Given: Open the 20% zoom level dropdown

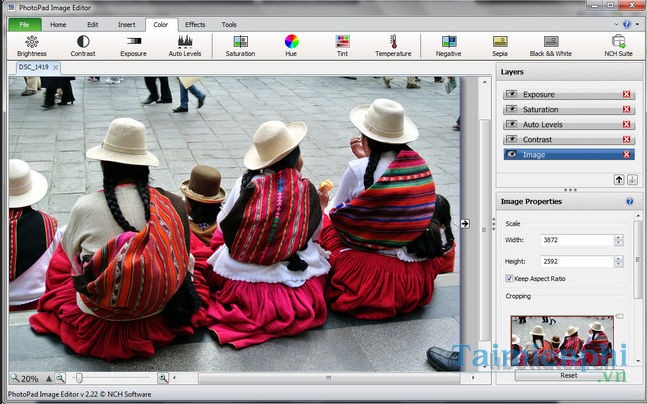Looking at the screenshot, I should coord(49,378).
